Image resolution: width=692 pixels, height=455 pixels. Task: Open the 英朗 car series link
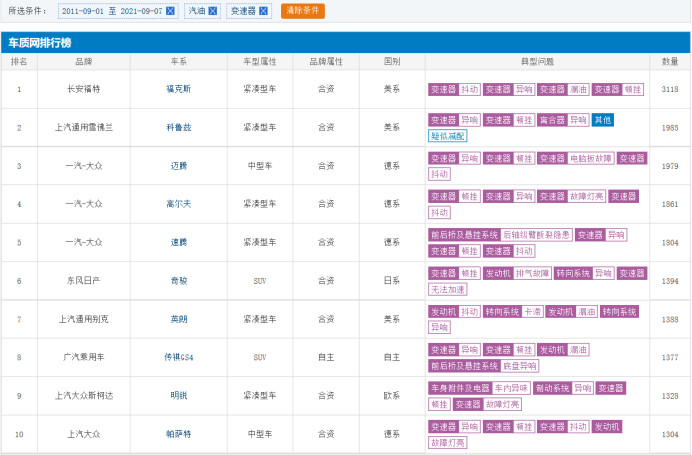coord(179,319)
